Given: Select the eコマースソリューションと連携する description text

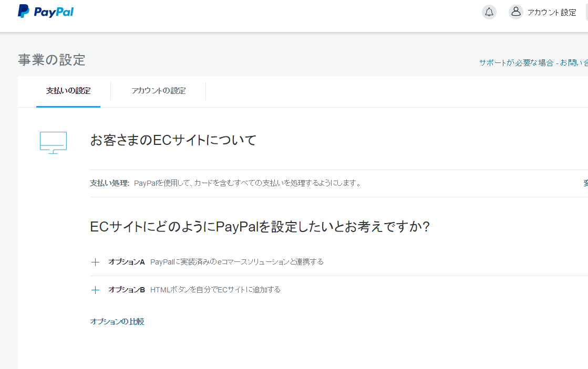Looking at the screenshot, I should [x=237, y=261].
